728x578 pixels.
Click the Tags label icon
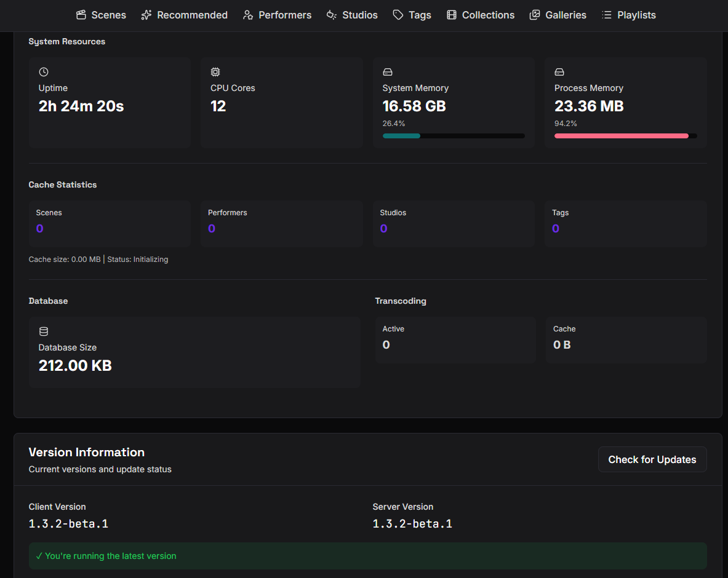[398, 15]
